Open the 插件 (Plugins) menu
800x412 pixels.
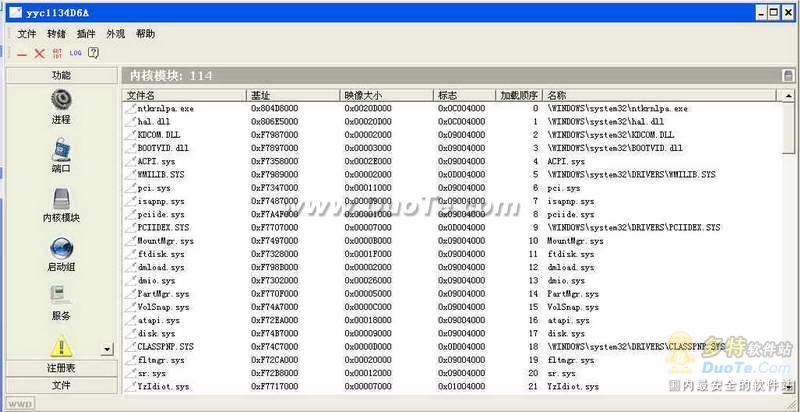coord(86,34)
